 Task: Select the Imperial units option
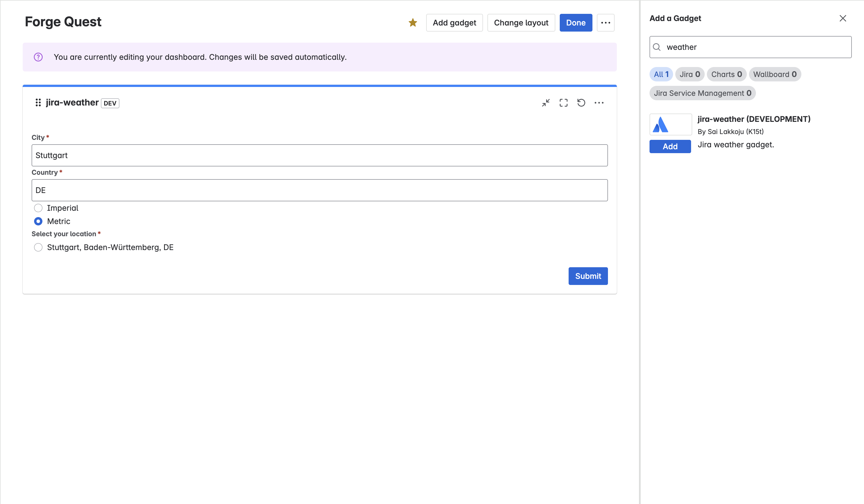pos(38,208)
